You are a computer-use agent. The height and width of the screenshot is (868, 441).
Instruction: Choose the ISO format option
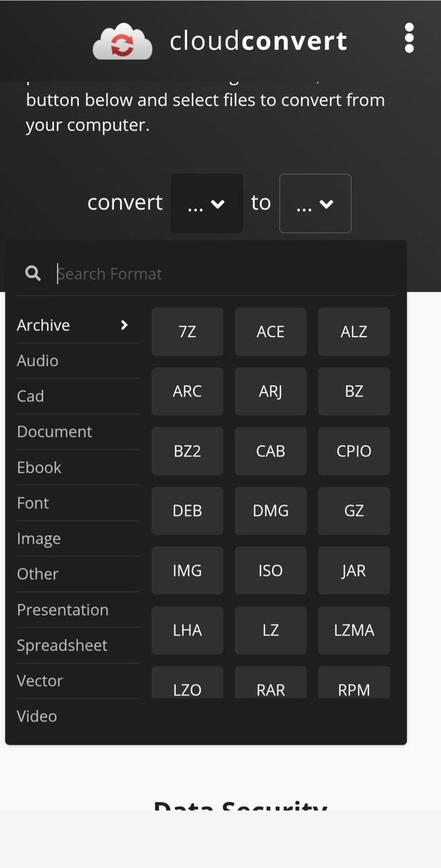pos(270,570)
